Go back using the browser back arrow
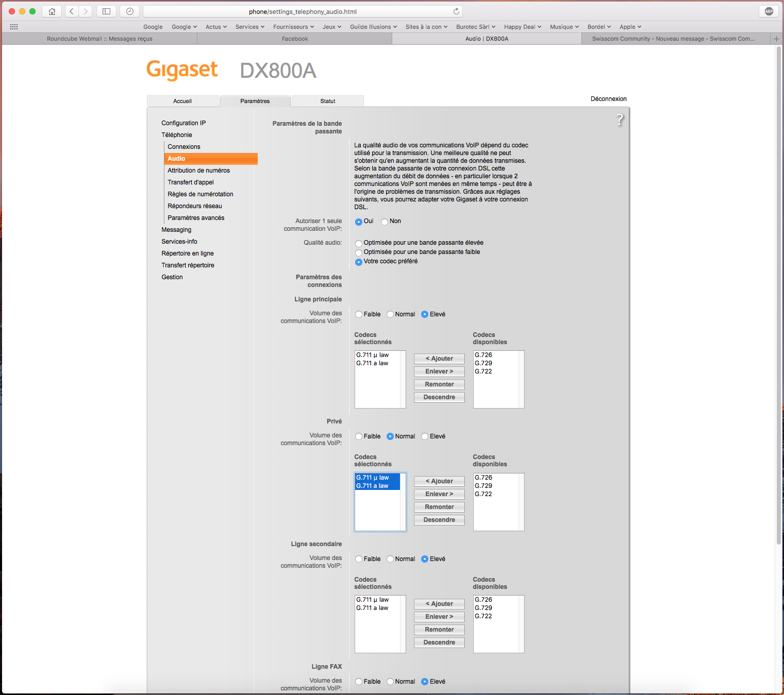The image size is (784, 695). click(x=72, y=11)
